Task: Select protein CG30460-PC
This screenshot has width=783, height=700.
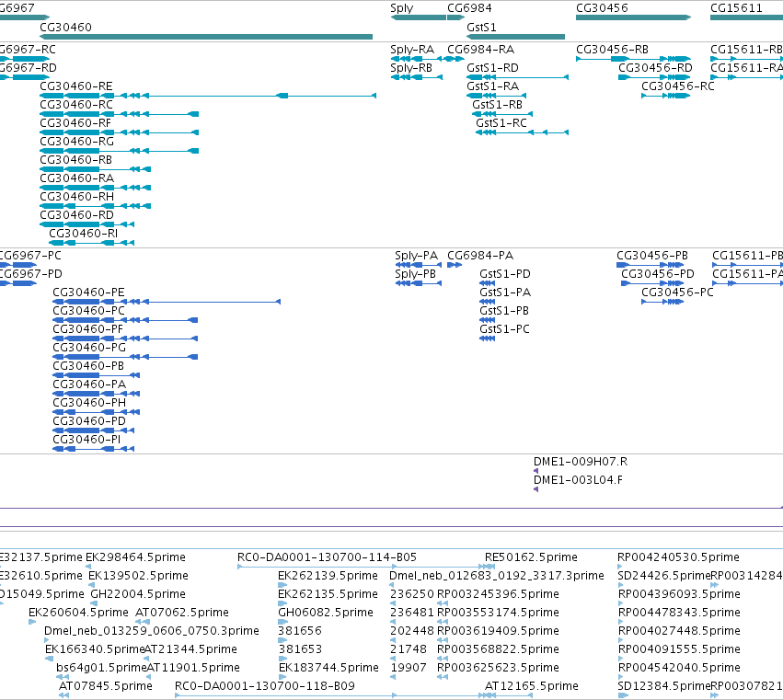Action: (125, 320)
